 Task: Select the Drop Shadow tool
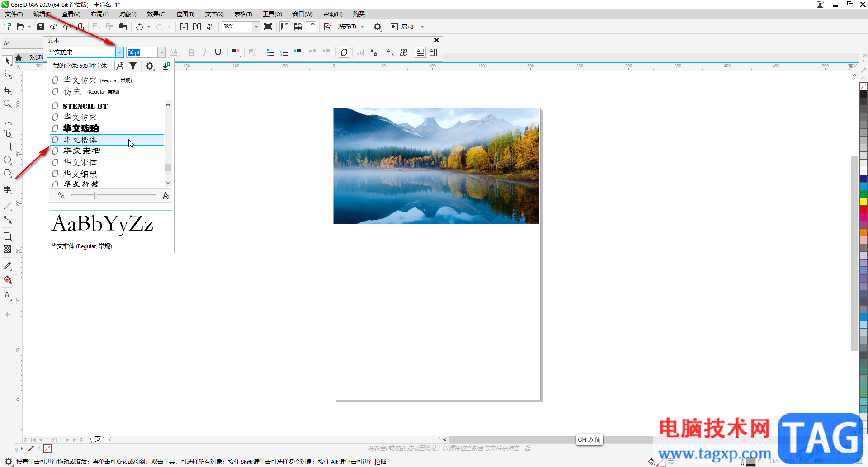pos(7,236)
